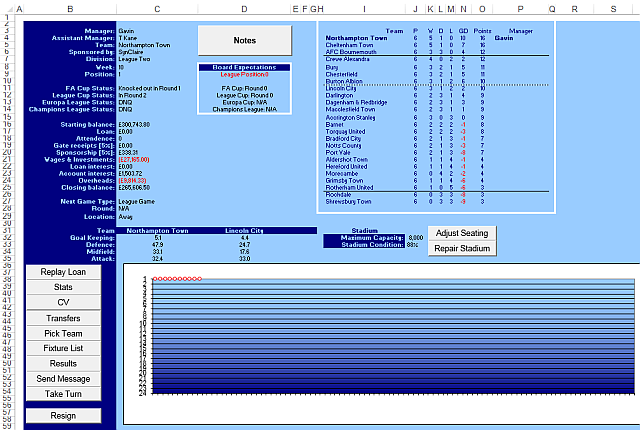Image resolution: width=640 pixels, height=430 pixels.
Task: Click Adjust Seating button
Action: (x=462, y=233)
